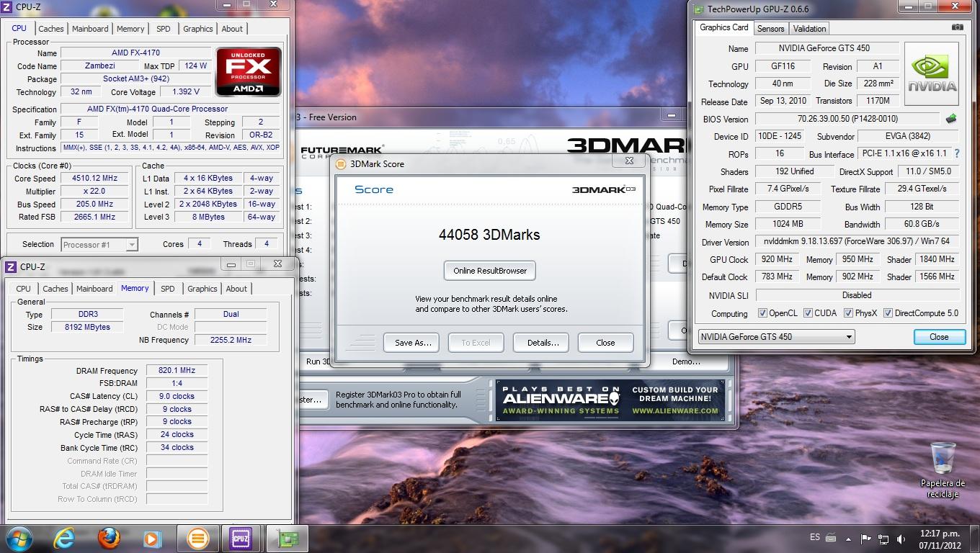Click the Bandwidth value 60.8 GB/s
Image resolution: width=980 pixels, height=553 pixels.
922,224
